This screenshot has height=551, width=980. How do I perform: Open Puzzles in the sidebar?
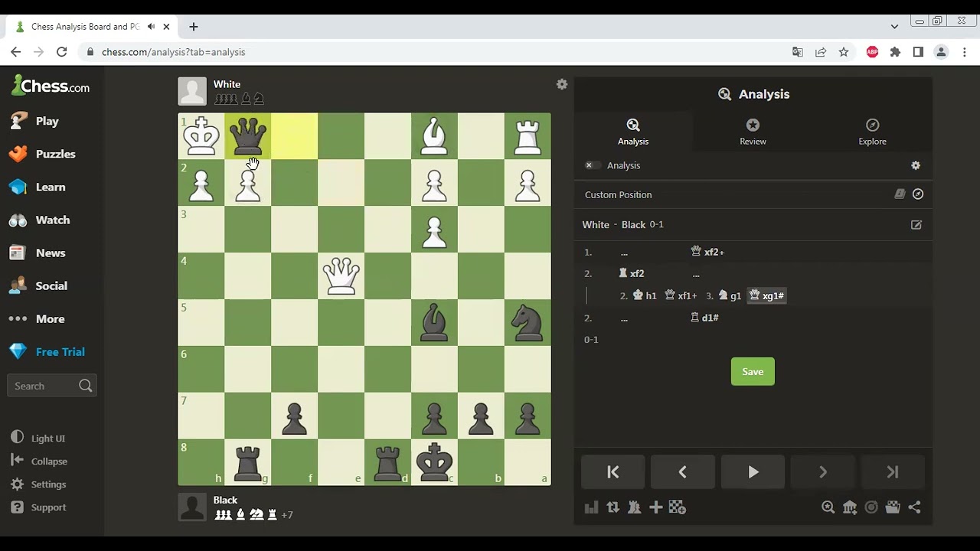pos(42,154)
